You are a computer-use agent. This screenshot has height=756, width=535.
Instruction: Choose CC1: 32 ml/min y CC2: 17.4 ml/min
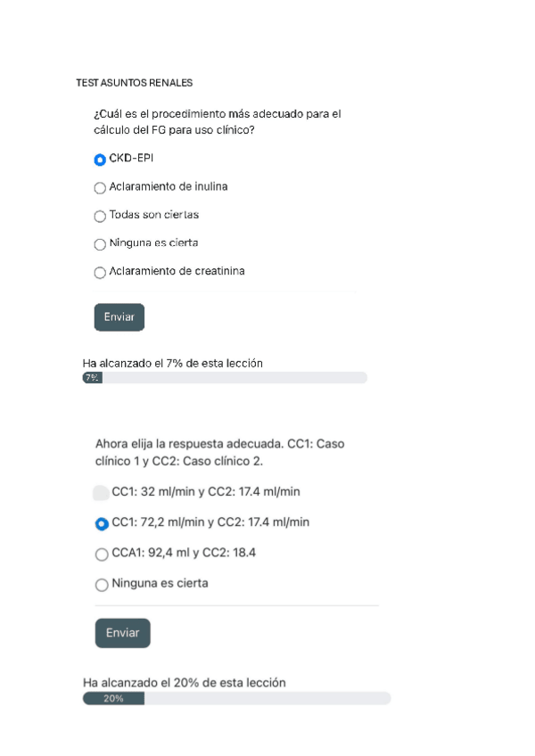click(x=102, y=492)
